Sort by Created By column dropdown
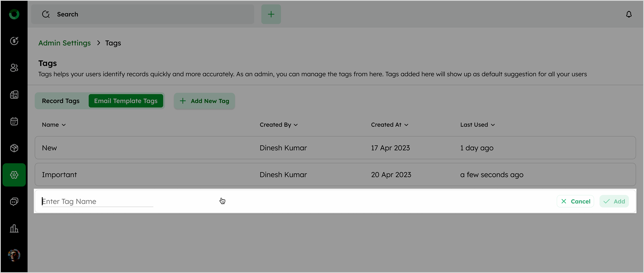The width and height of the screenshot is (644, 273). pos(278,125)
